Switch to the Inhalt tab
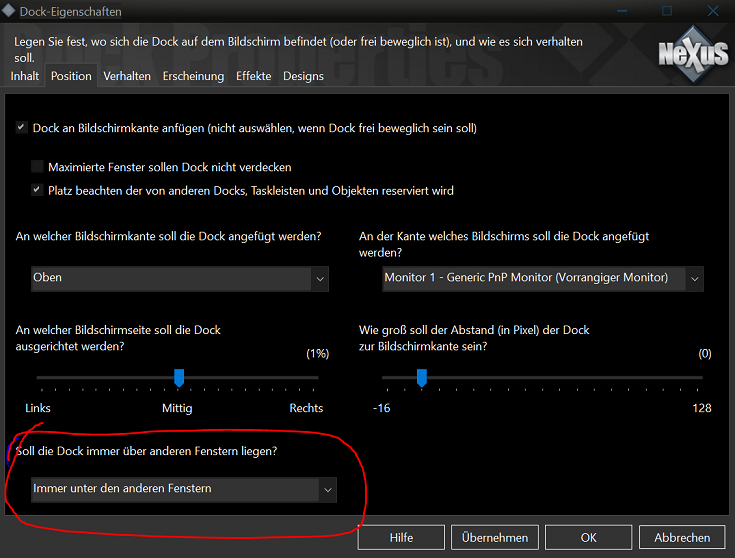Viewport: 735px width, 558px height. click(x=25, y=76)
